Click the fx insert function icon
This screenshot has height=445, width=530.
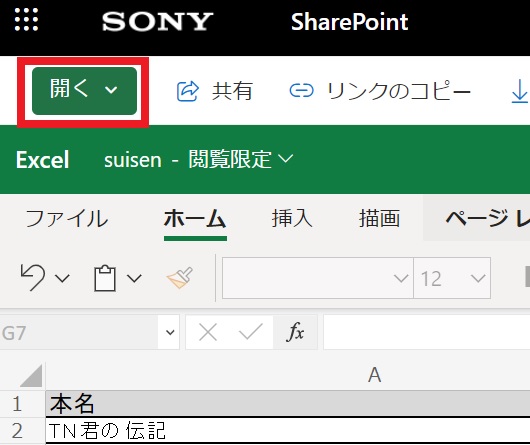click(295, 332)
